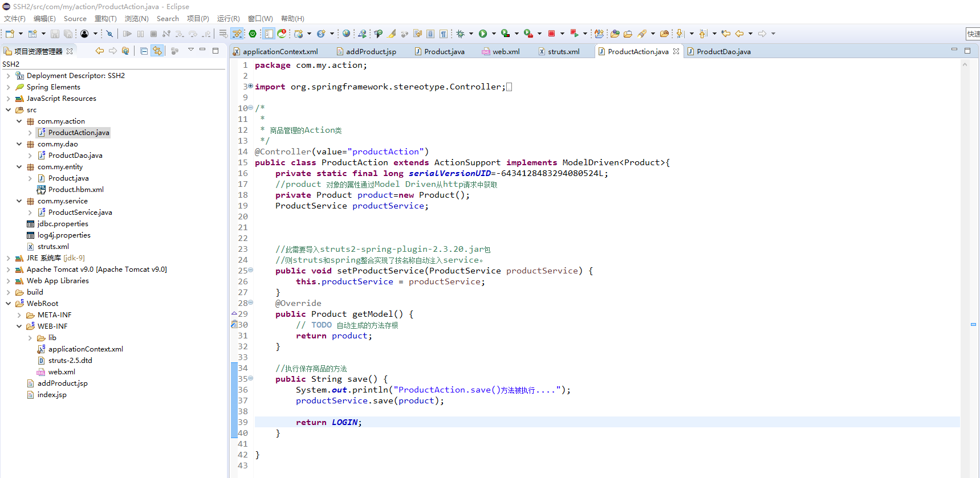Open the 文件(F) menu

tap(15, 19)
